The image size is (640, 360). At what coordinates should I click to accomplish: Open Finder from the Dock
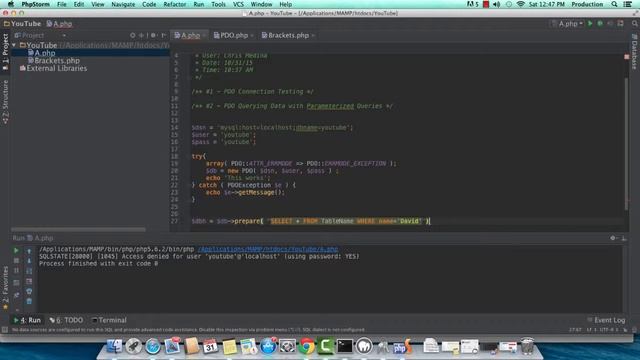114,346
